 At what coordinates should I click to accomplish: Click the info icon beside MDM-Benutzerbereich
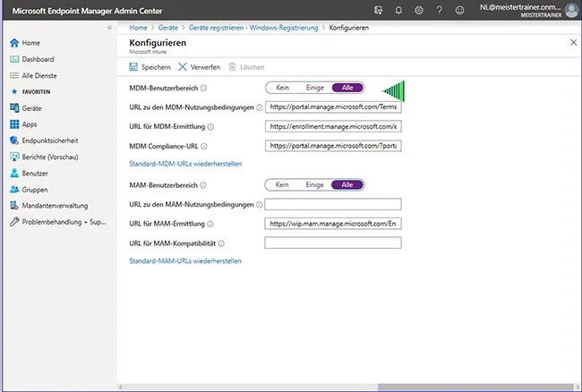(x=204, y=88)
